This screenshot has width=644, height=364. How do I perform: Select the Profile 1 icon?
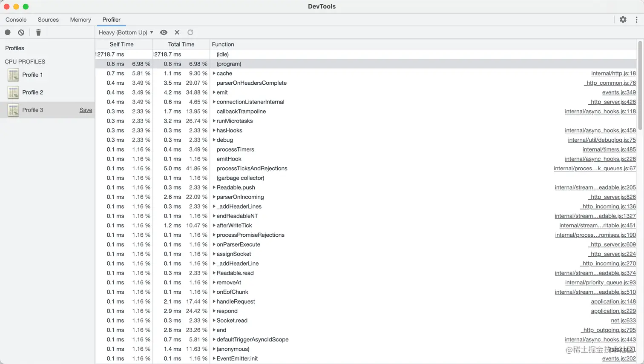tap(13, 75)
